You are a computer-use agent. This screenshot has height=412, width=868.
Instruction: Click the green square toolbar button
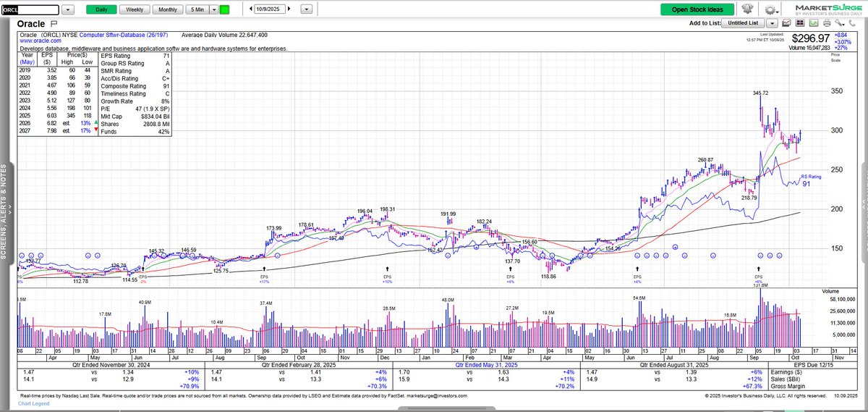coord(224,9)
